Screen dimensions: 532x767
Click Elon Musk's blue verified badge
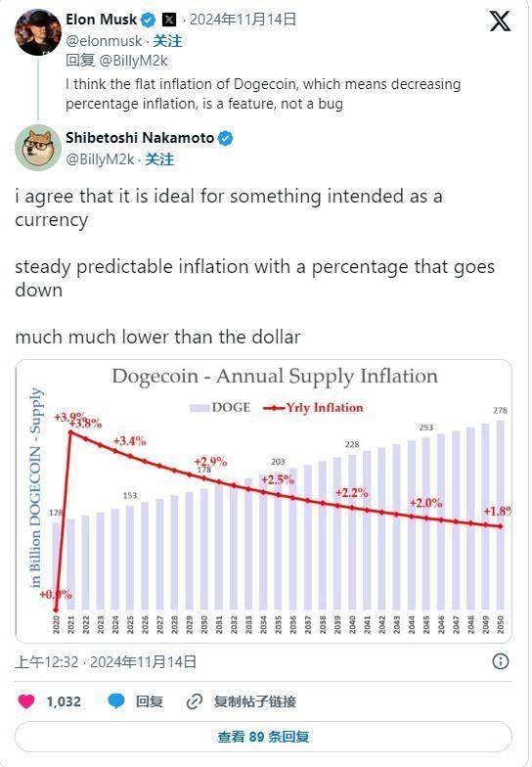[149, 20]
